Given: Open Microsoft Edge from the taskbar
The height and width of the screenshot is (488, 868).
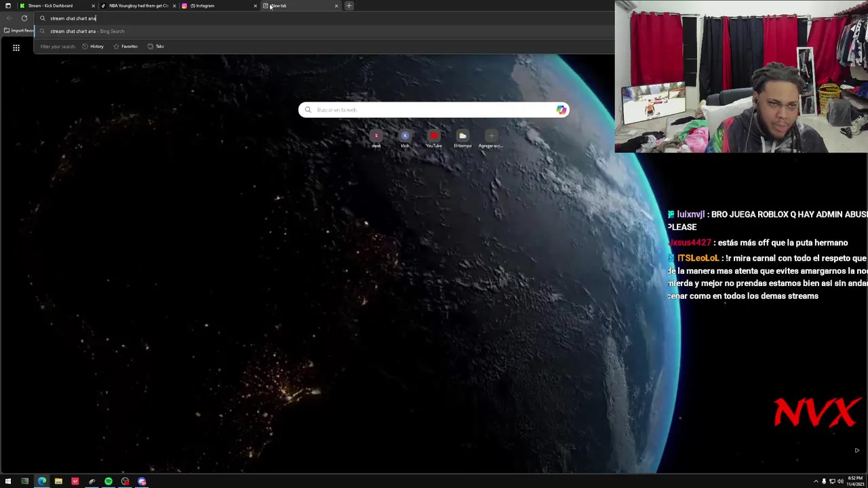Looking at the screenshot, I should pyautogui.click(x=42, y=481).
